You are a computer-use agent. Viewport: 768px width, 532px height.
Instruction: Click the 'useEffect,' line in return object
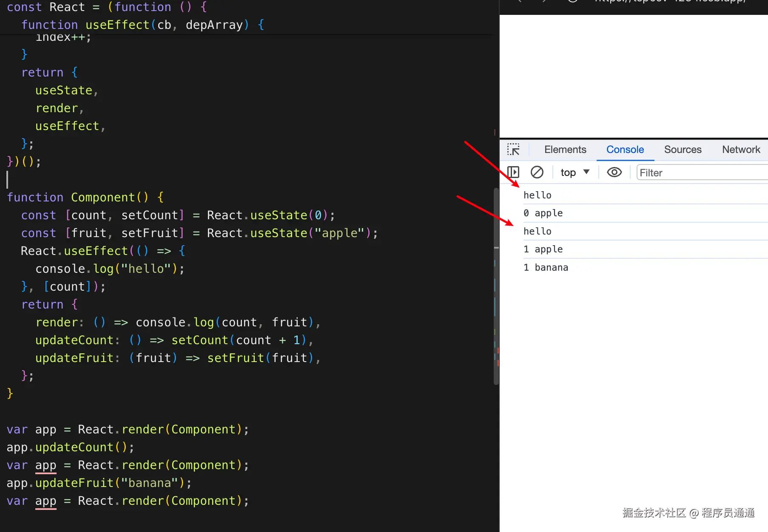(x=71, y=126)
